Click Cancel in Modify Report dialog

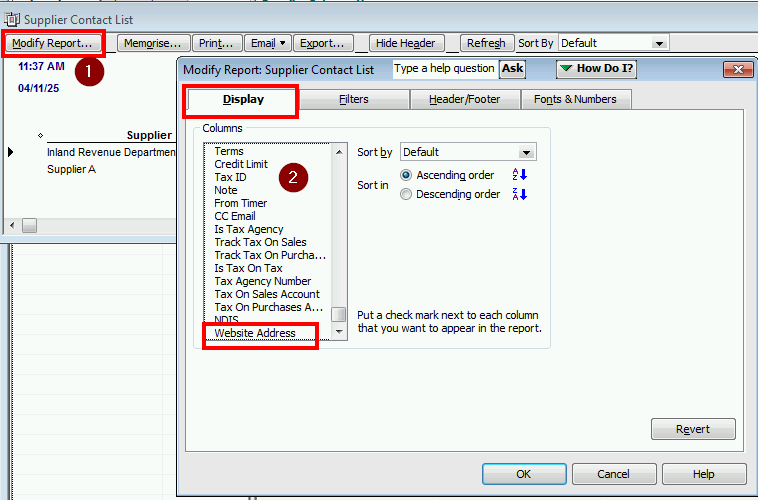click(x=613, y=474)
